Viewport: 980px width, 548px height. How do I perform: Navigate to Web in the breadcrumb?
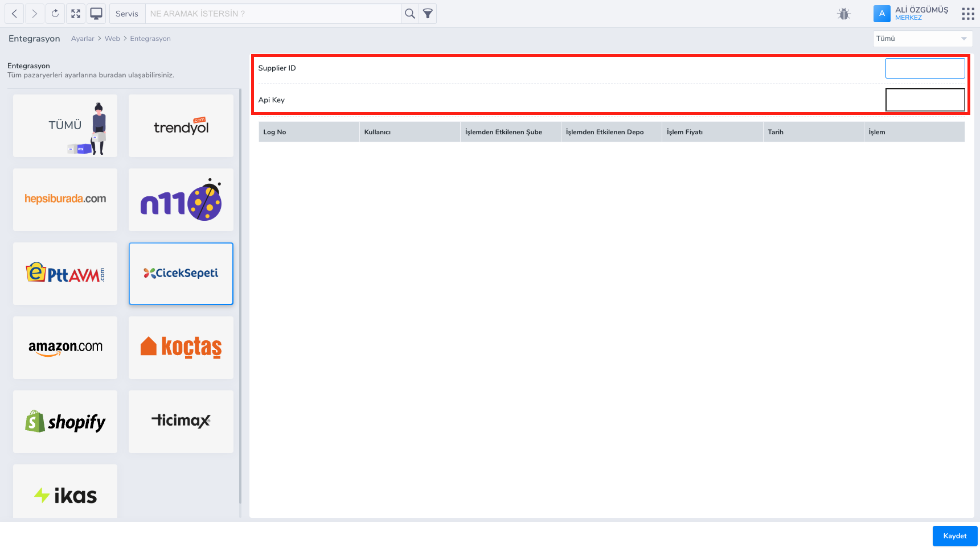pyautogui.click(x=112, y=39)
